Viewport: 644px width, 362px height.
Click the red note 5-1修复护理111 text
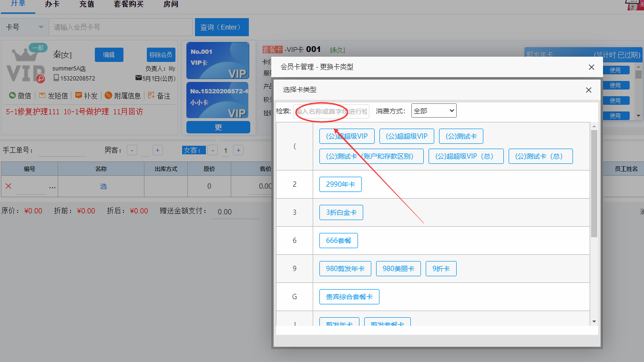pyautogui.click(x=33, y=112)
